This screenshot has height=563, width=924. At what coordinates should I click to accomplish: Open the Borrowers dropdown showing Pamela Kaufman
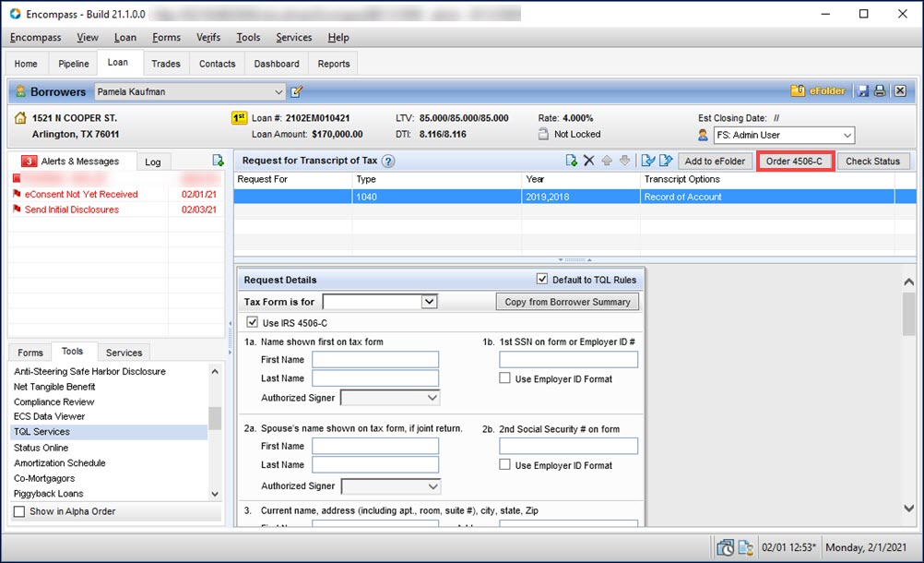point(190,91)
